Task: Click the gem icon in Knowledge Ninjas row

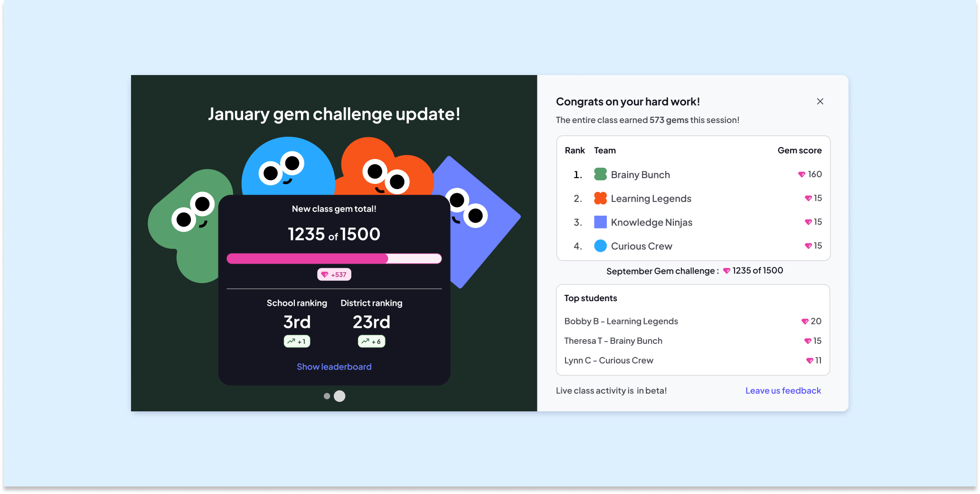Action: [808, 222]
